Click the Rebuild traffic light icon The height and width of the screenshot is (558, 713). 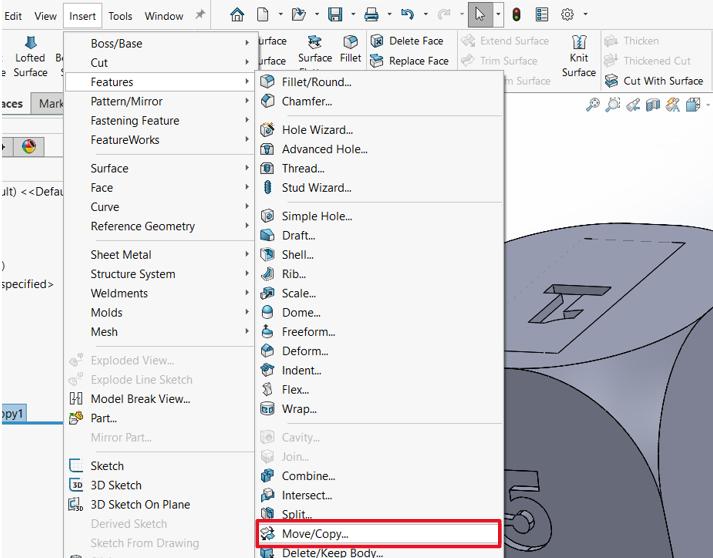[x=516, y=15]
